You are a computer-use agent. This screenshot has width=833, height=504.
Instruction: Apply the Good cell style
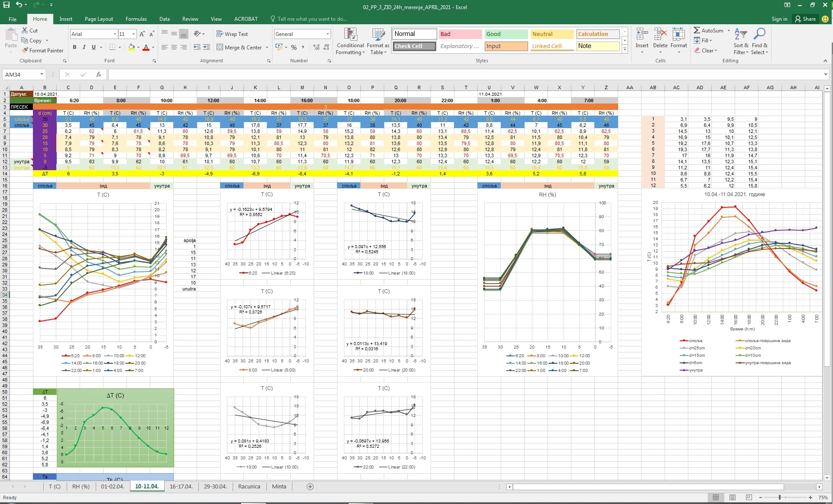506,34
